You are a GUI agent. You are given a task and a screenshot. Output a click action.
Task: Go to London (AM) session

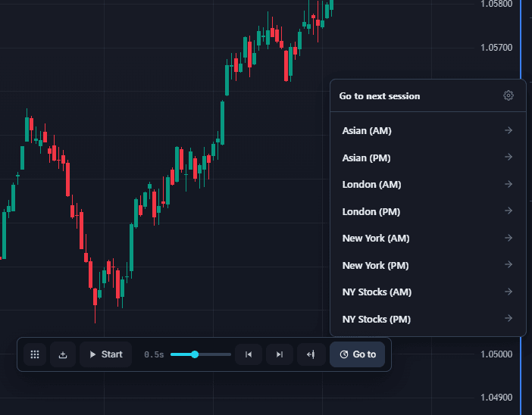point(428,185)
